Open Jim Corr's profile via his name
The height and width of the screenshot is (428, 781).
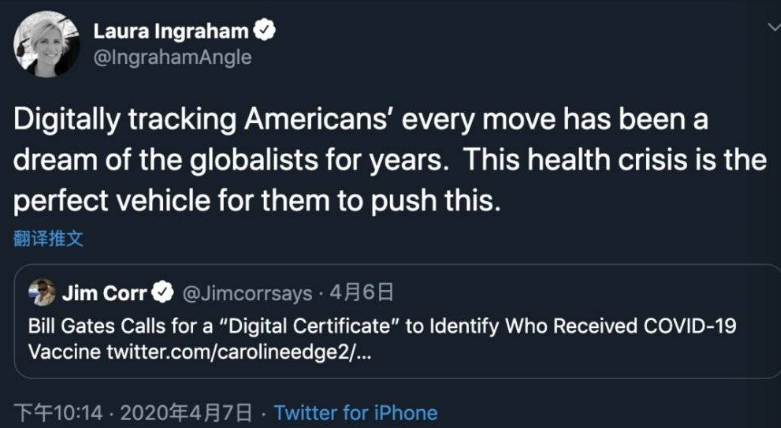pos(105,294)
